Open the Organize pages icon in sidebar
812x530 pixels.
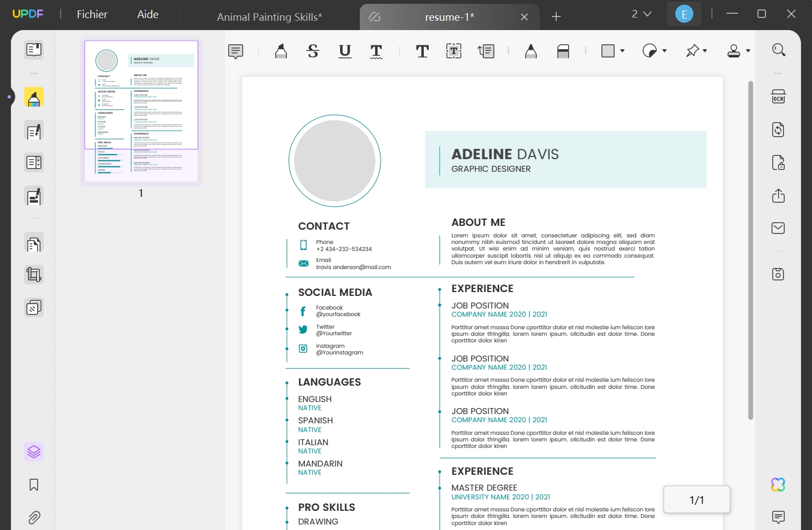point(34,243)
